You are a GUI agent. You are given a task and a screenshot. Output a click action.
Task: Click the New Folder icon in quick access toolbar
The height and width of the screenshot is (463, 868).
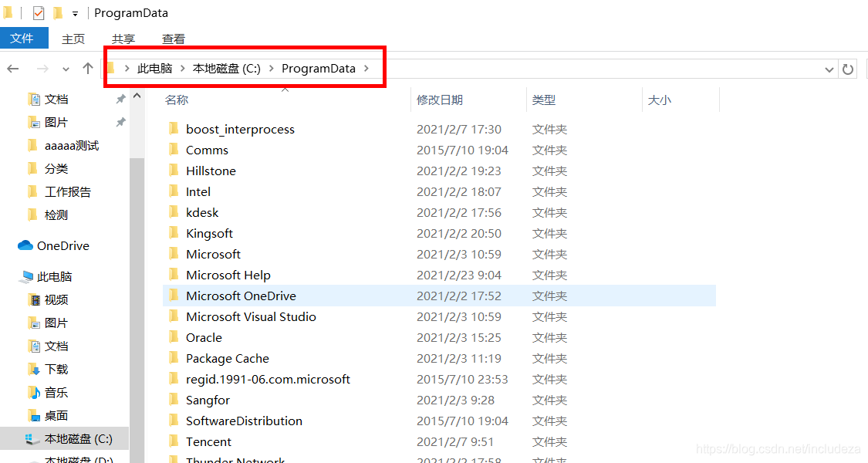coord(58,13)
